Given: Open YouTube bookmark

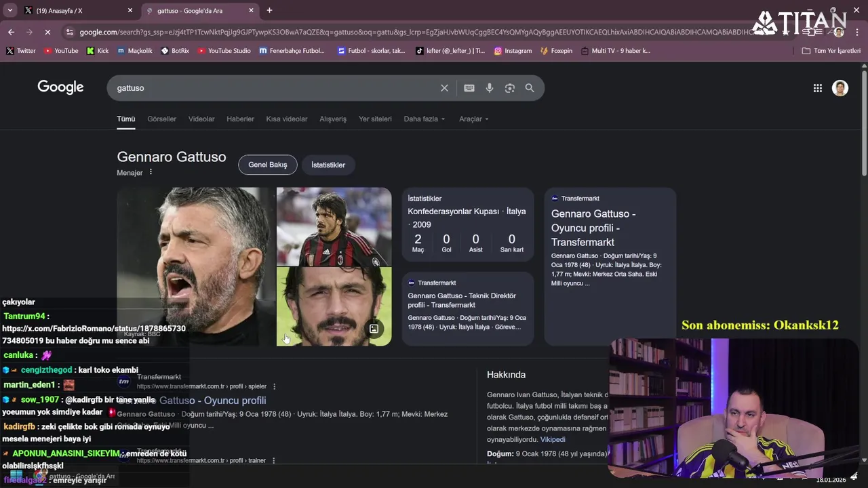Looking at the screenshot, I should point(61,51).
